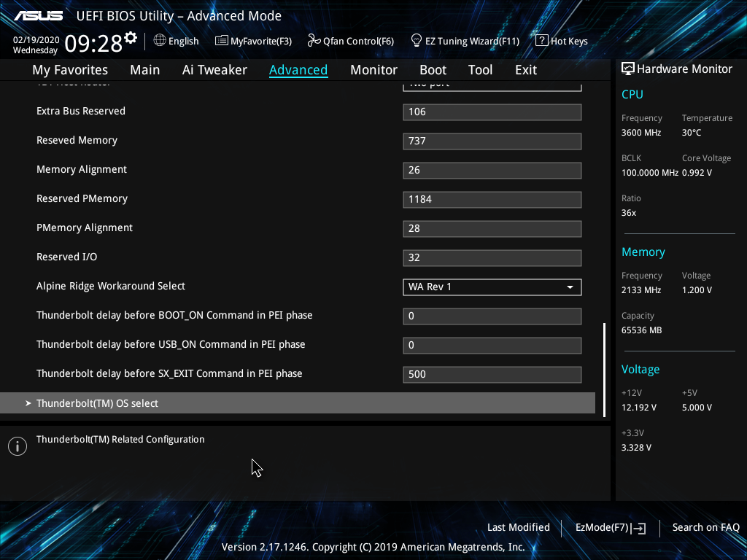The image size is (747, 560).
Task: Click the USB_ON Command delay field
Action: (x=492, y=345)
